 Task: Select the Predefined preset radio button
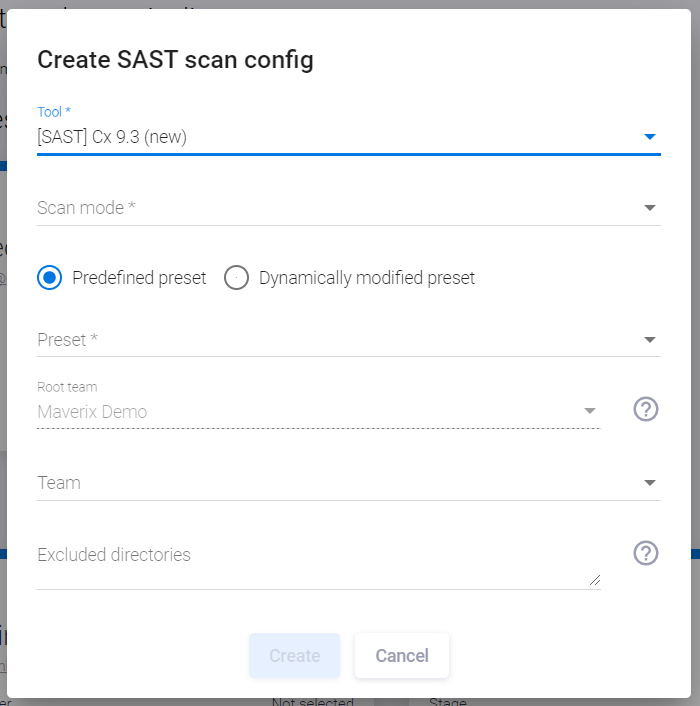point(50,277)
